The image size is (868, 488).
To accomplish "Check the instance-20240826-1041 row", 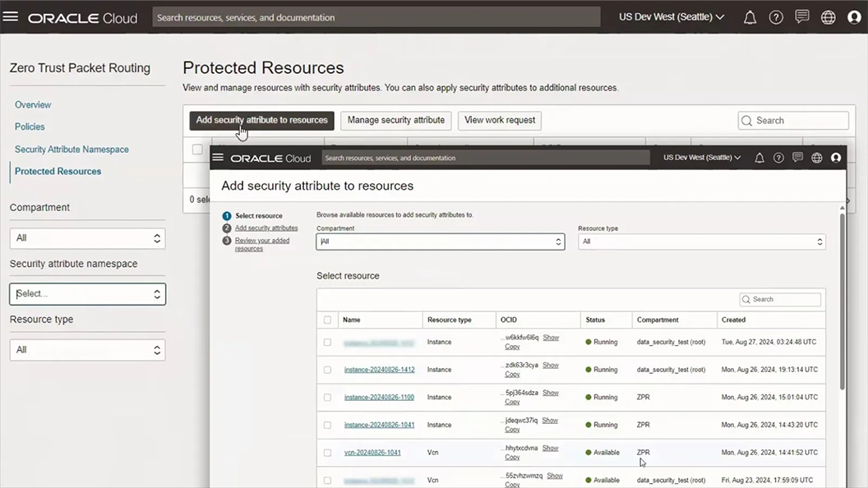I will (x=328, y=425).
